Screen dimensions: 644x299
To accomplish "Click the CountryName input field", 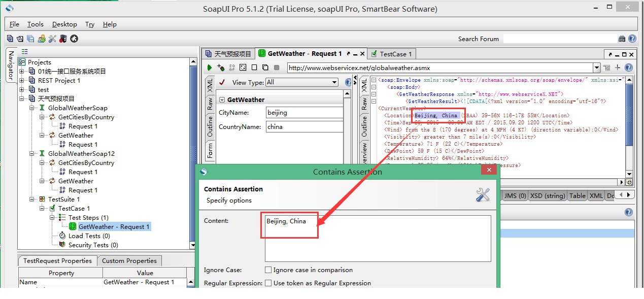I will click(304, 126).
